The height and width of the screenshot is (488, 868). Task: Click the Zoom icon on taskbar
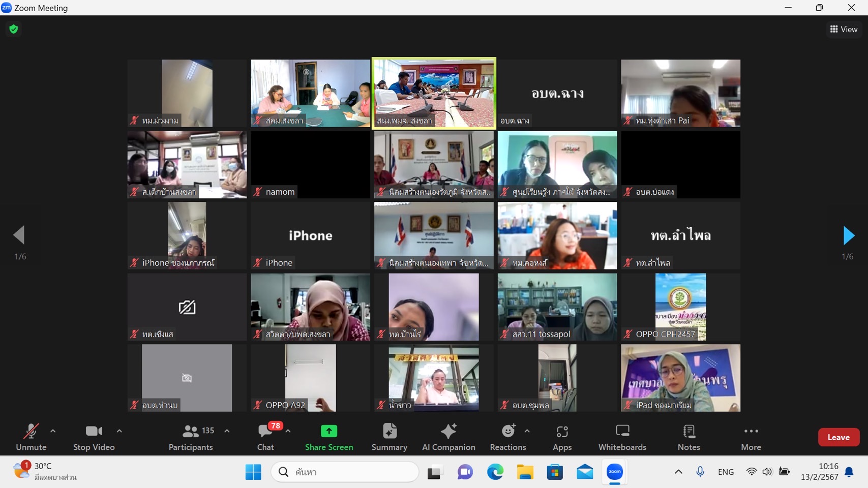615,472
